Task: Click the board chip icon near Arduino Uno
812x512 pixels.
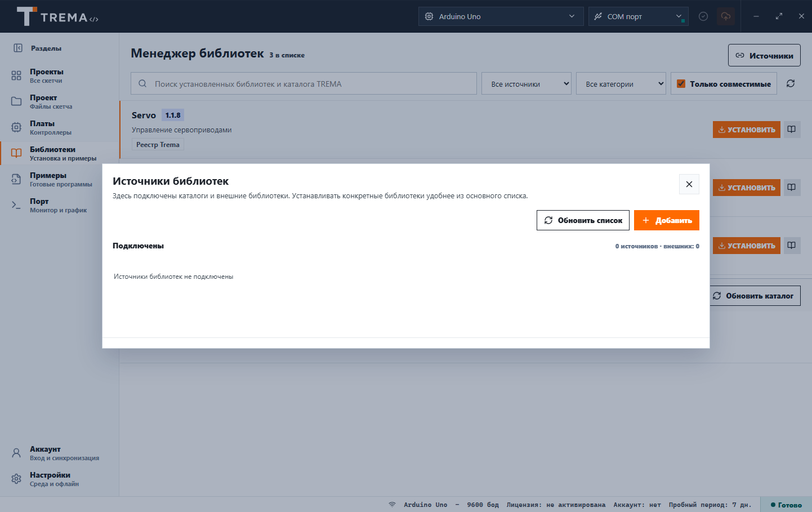Action: tap(429, 16)
